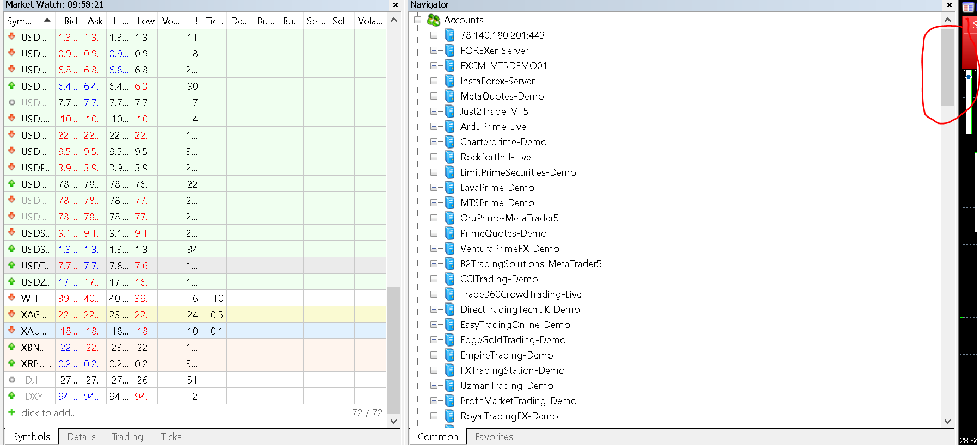Open the Ticks tab in Market Watch
This screenshot has height=445, width=980.
pyautogui.click(x=171, y=437)
